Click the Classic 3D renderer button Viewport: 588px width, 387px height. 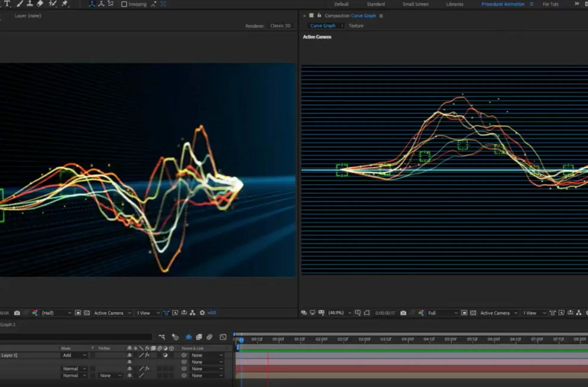click(280, 26)
